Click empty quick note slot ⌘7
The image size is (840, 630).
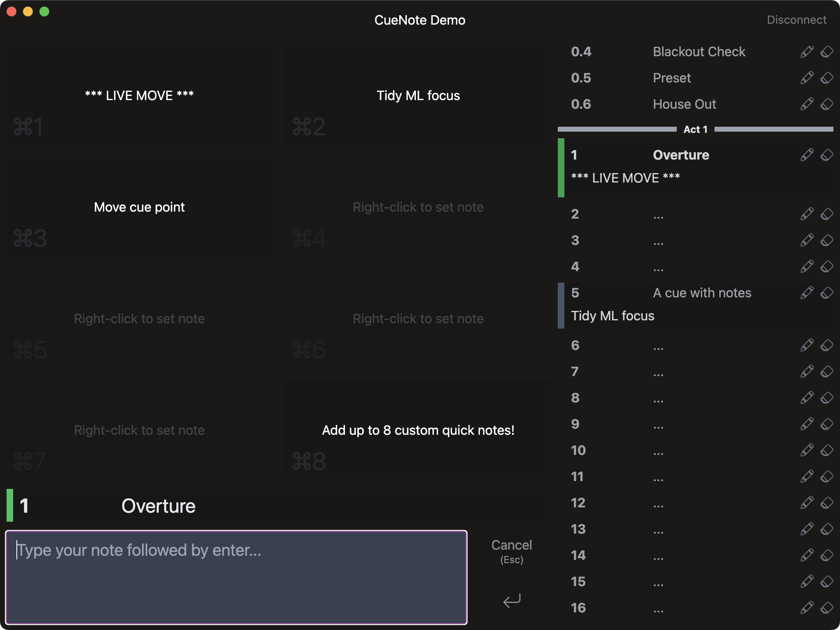tap(139, 430)
